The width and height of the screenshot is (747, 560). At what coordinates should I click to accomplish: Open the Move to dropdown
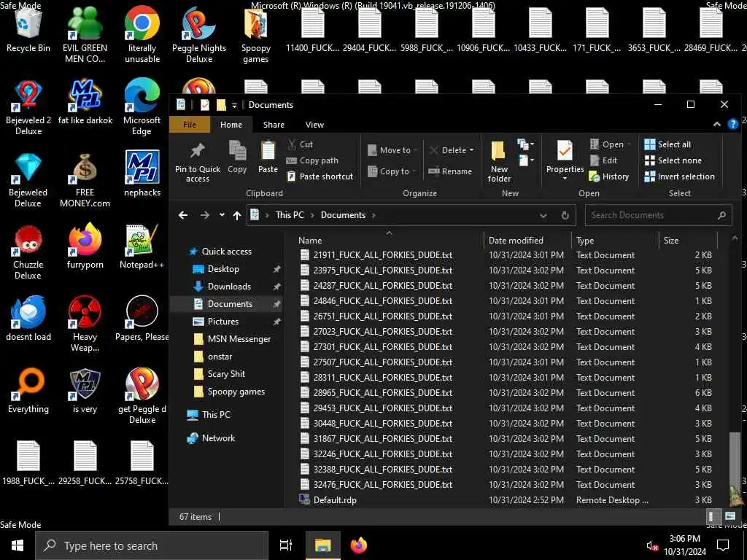click(392, 150)
